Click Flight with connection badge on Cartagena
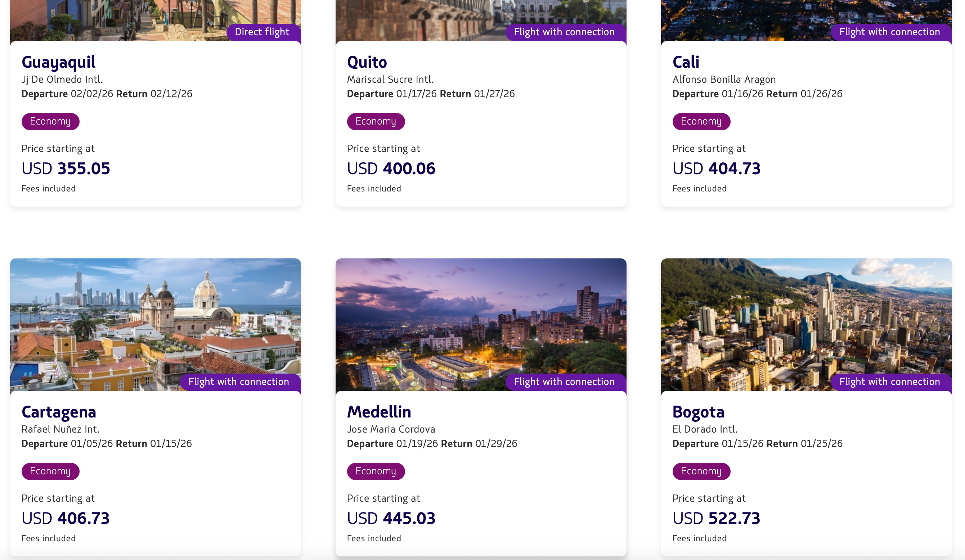The height and width of the screenshot is (560, 965). [238, 381]
